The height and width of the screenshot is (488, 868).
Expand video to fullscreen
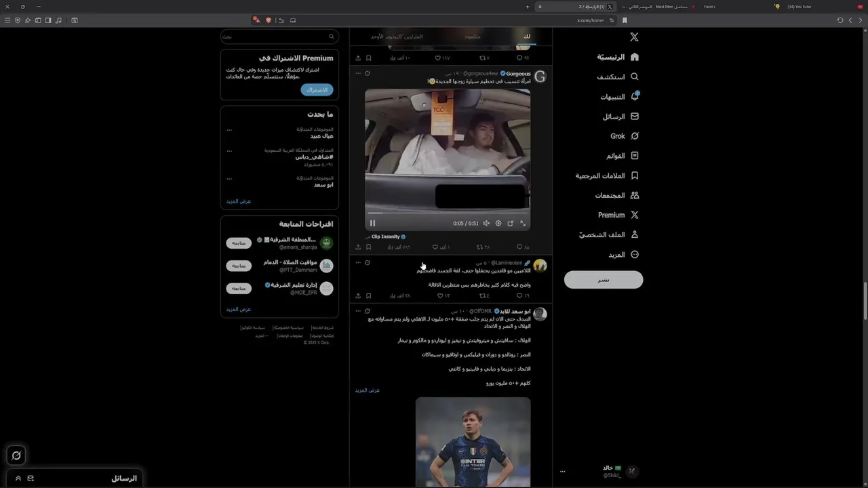(x=523, y=223)
